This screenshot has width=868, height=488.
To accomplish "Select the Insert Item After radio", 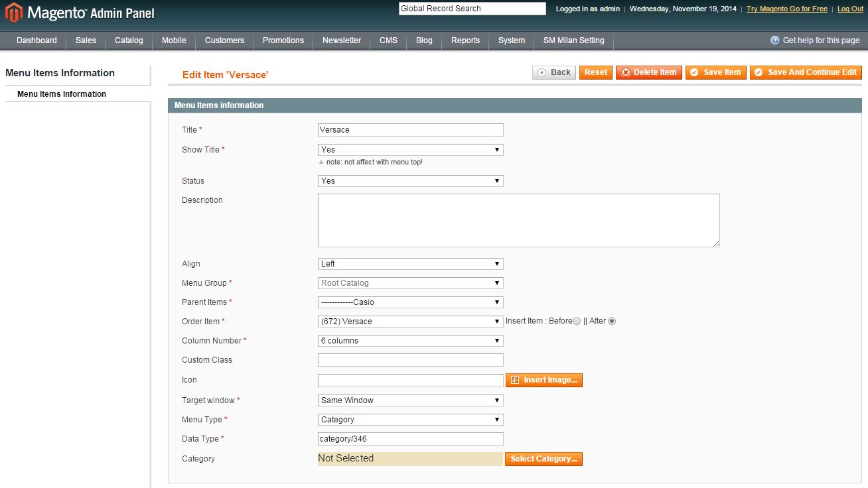I will pos(612,321).
